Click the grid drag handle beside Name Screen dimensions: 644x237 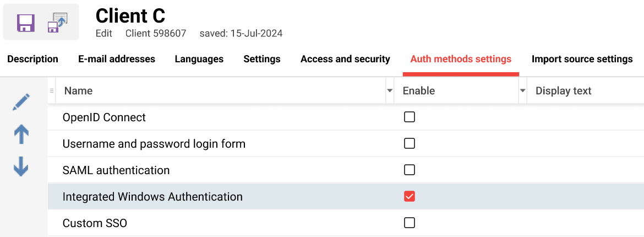click(52, 91)
